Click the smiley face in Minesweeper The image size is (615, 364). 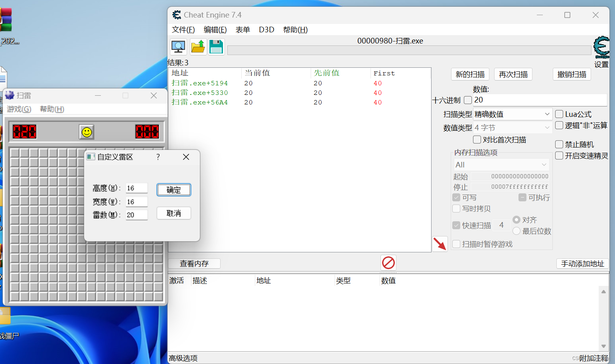[87, 132]
